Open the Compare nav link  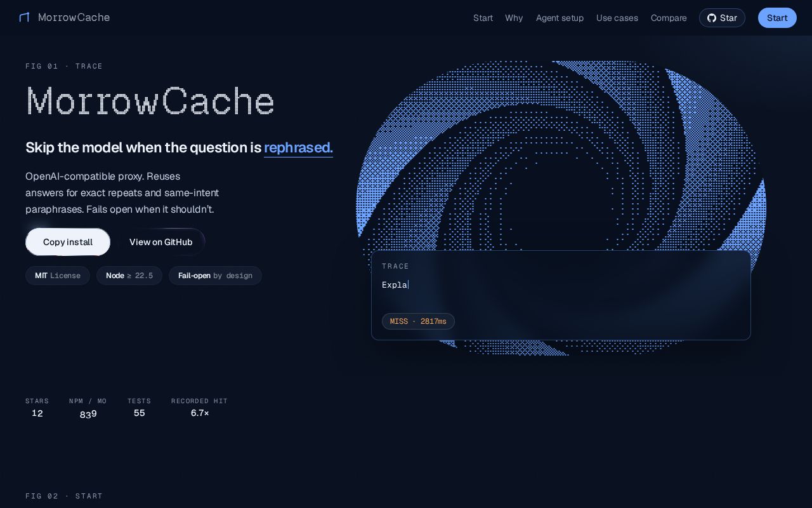click(669, 18)
